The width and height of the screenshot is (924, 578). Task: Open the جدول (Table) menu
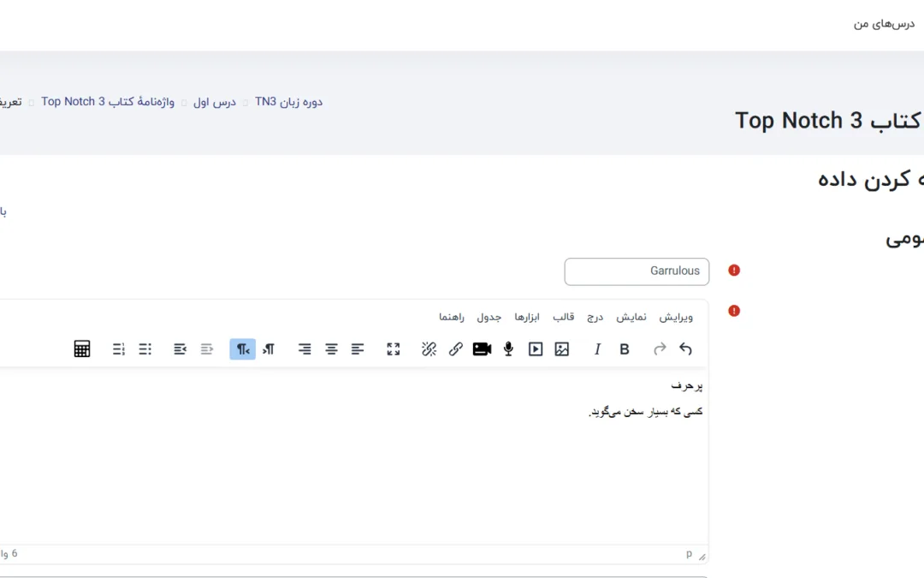tap(489, 317)
